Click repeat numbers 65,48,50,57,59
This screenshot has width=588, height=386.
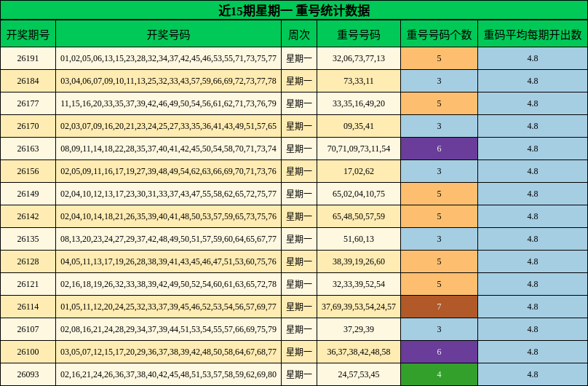[x=359, y=216]
